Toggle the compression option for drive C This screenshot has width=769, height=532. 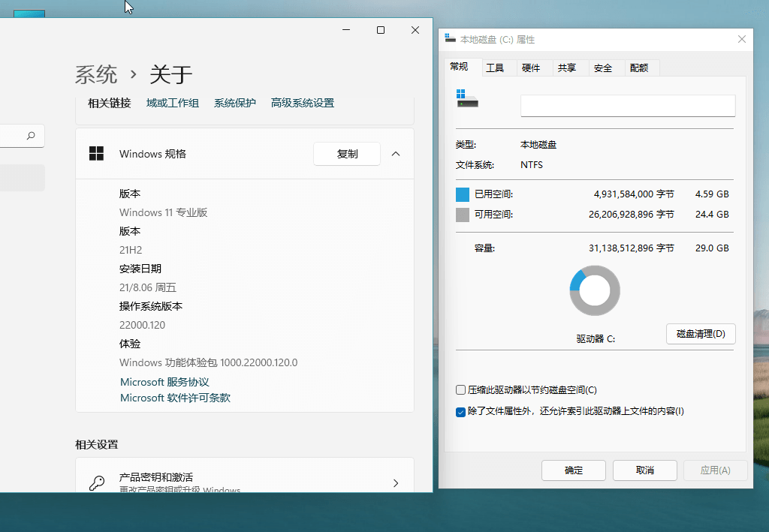460,389
